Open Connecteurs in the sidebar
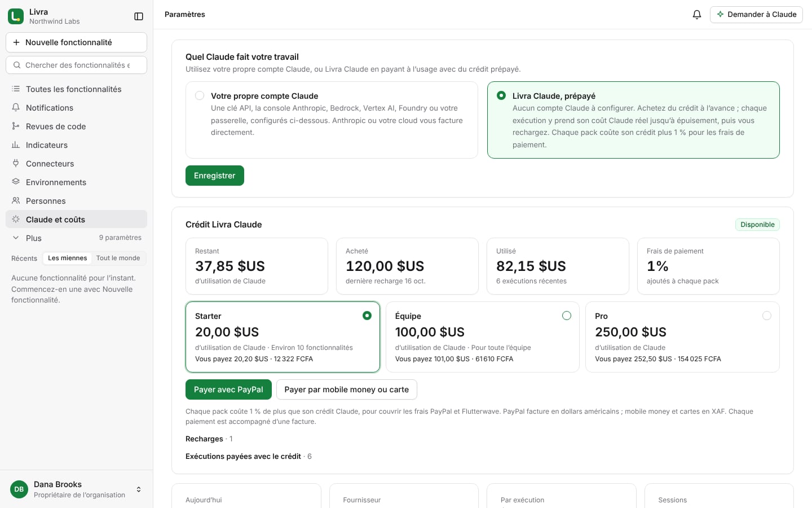This screenshot has height=508, width=812. pos(76,164)
